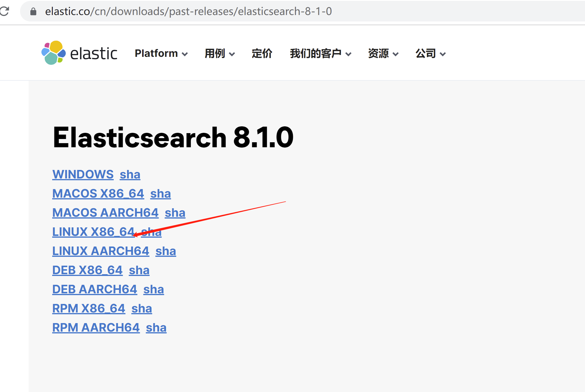The width and height of the screenshot is (585, 392).
Task: Open the sha link for RPM X86_64
Action: [x=142, y=308]
